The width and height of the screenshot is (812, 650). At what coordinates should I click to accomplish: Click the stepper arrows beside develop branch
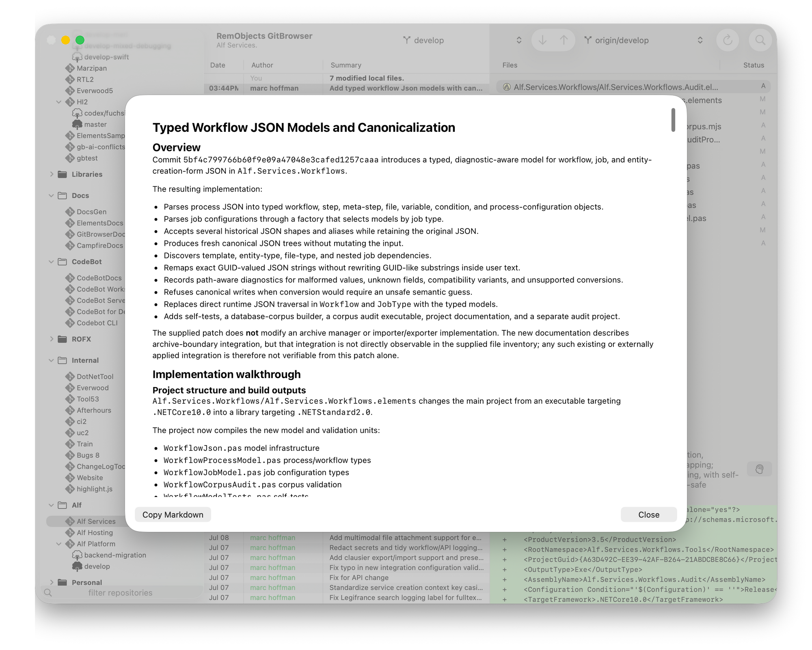click(519, 40)
